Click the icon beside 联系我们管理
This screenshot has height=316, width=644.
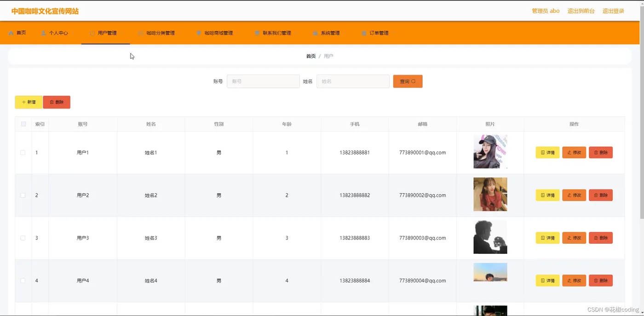[257, 33]
